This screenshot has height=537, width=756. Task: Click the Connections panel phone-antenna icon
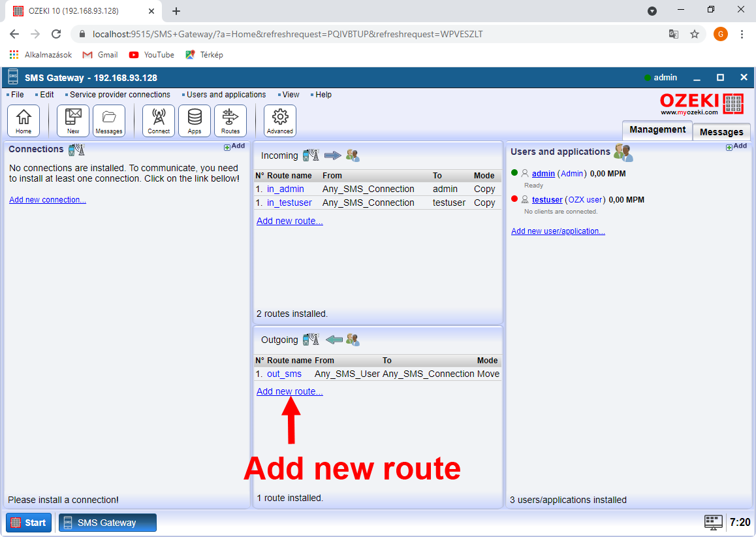(76, 150)
